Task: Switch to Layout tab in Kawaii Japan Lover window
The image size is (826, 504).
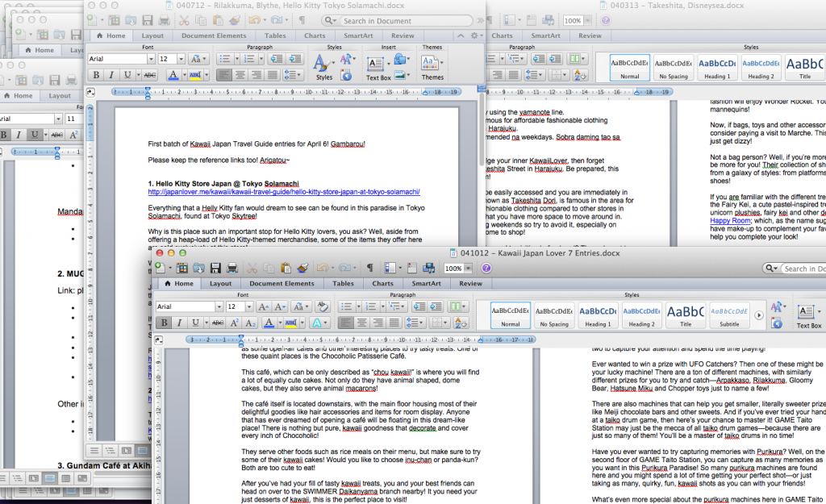Action: (220, 283)
